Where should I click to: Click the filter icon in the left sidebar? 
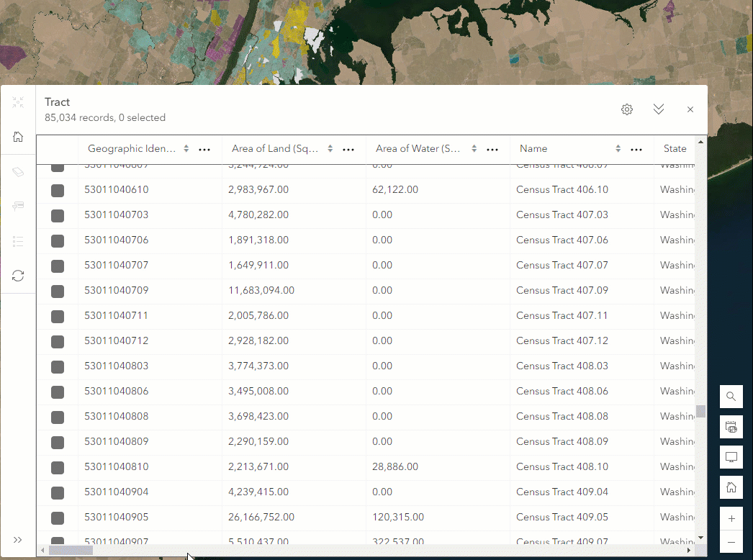tap(18, 207)
